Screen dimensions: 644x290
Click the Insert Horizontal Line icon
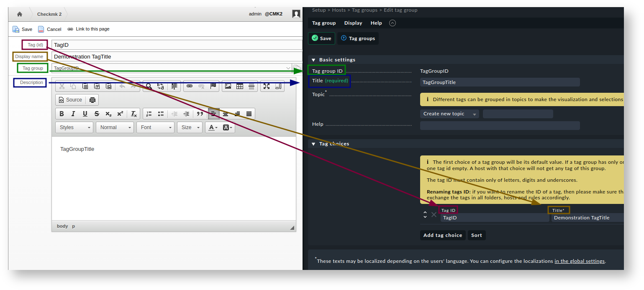tap(251, 86)
